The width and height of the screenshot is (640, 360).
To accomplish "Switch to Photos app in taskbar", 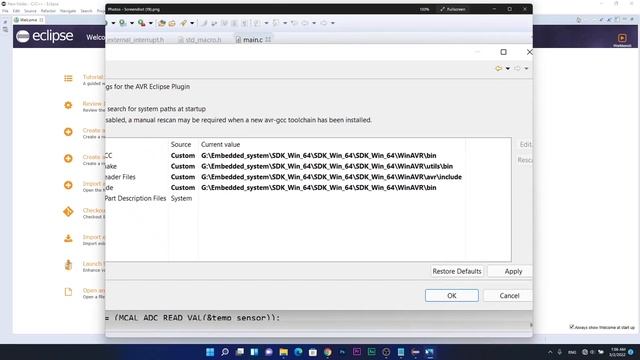I will pos(430,352).
